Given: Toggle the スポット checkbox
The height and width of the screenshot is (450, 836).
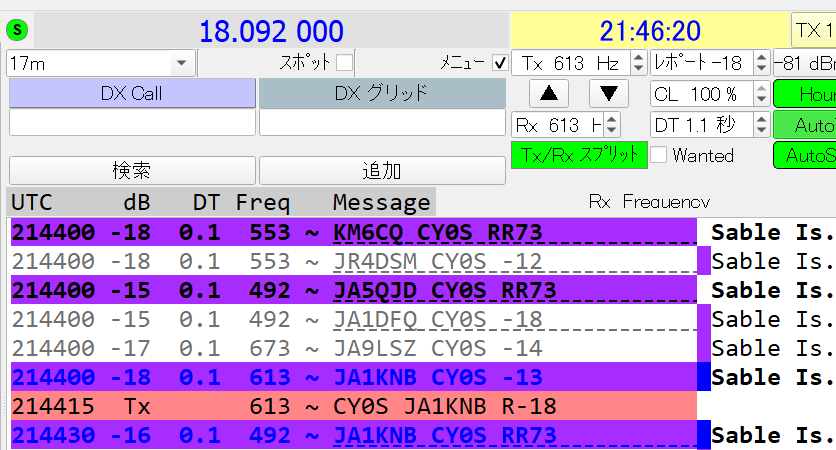Looking at the screenshot, I should click(344, 63).
